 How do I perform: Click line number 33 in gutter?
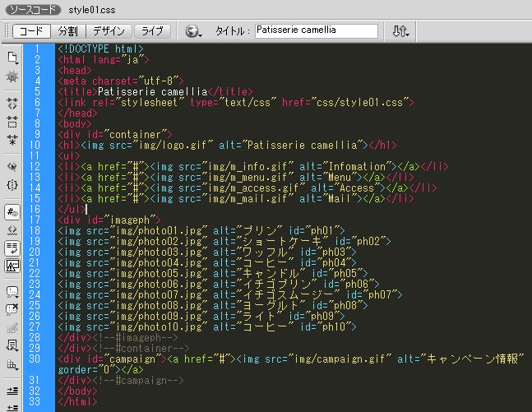coord(35,402)
